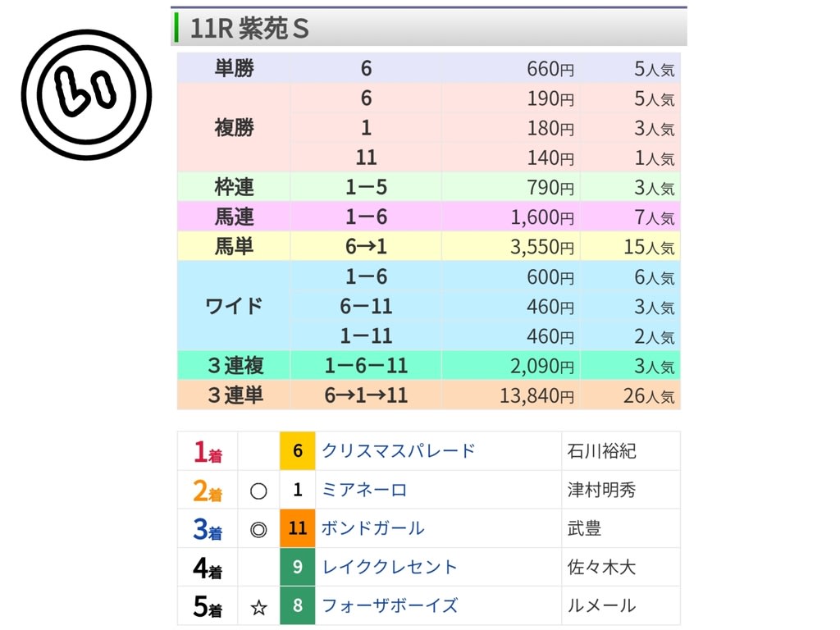Click the circular logo icon
Image resolution: width=840 pixels, height=630 pixels.
point(87,95)
